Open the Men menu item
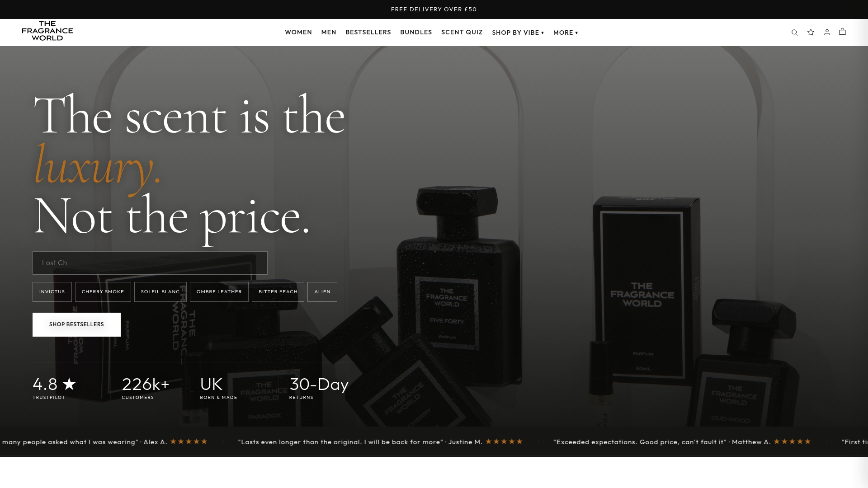This screenshot has height=488, width=868. coord(329,32)
